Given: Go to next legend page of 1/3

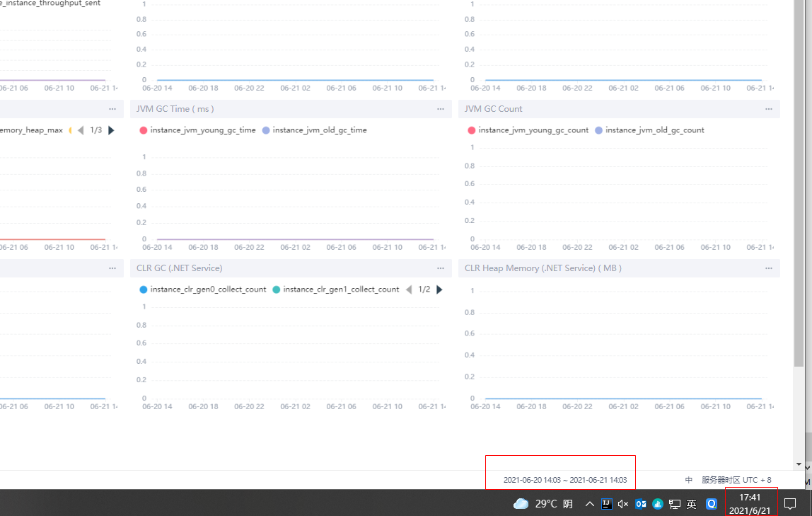Looking at the screenshot, I should 111,130.
